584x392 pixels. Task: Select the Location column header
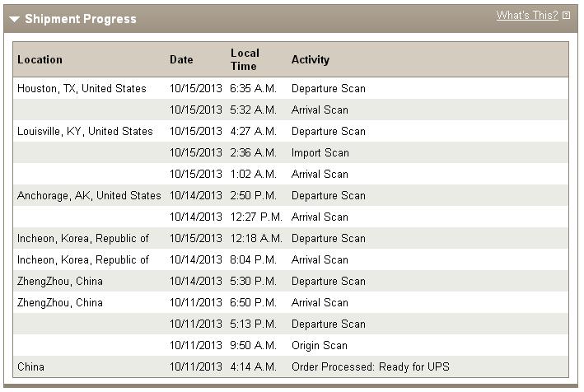(40, 59)
